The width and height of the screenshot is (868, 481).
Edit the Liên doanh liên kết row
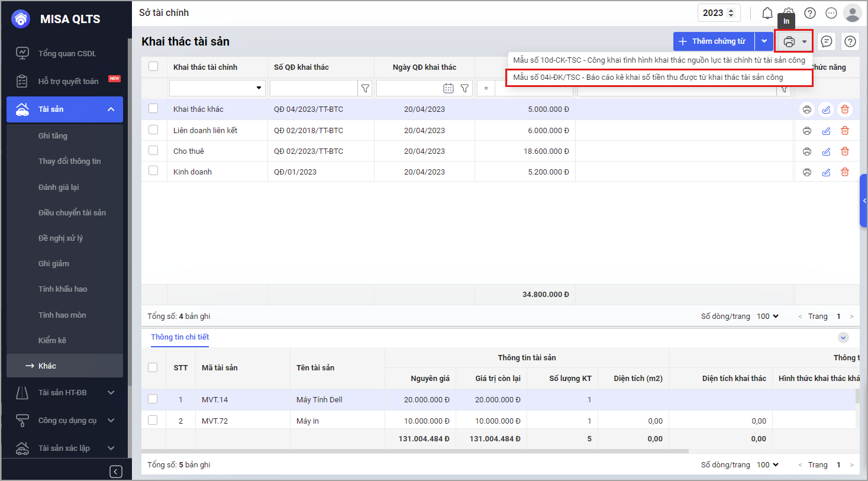coord(826,131)
